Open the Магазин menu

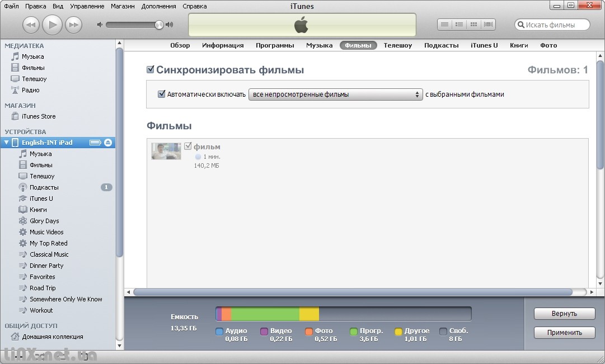(x=123, y=6)
